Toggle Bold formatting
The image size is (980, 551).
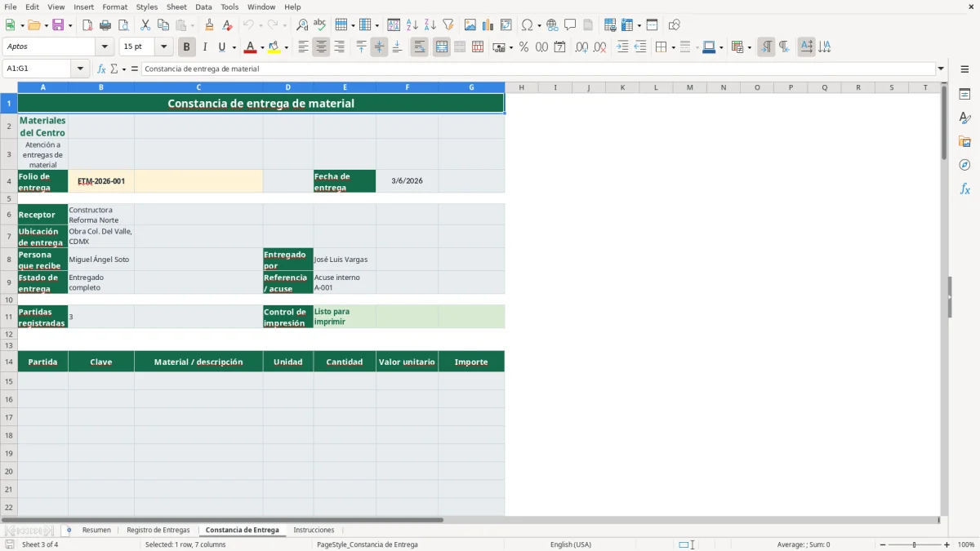[x=187, y=47]
